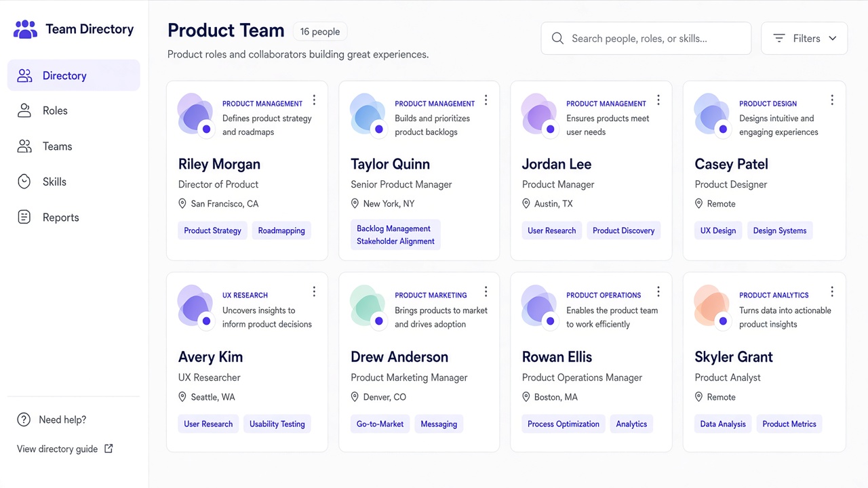Image resolution: width=868 pixels, height=488 pixels.
Task: Click the Messaging tag on Drew Anderson
Action: [x=439, y=424]
